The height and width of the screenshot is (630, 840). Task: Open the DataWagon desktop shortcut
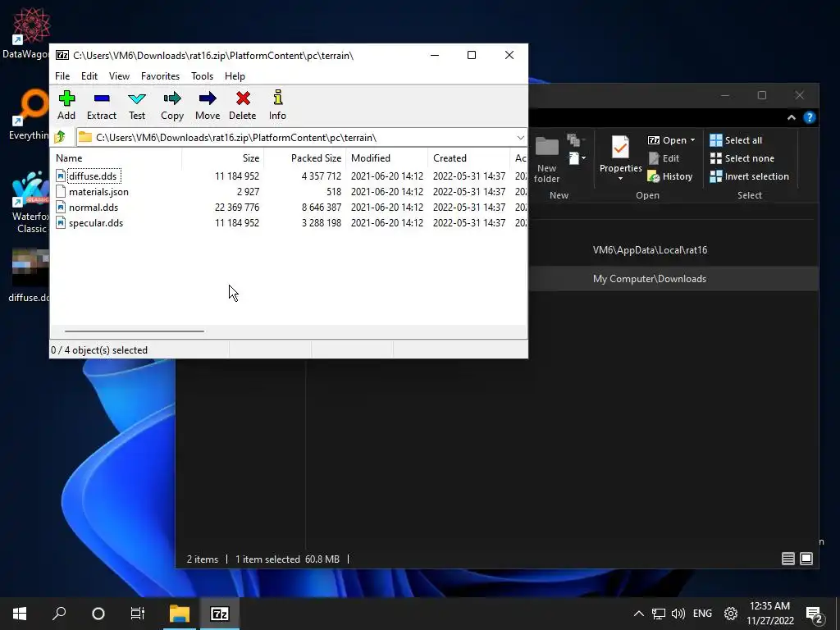coord(28,33)
